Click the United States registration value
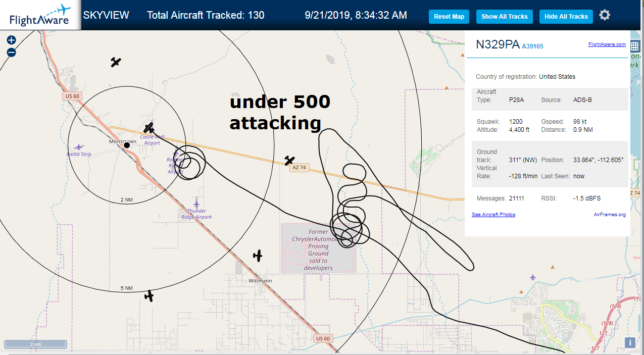This screenshot has width=644, height=355. 557,77
